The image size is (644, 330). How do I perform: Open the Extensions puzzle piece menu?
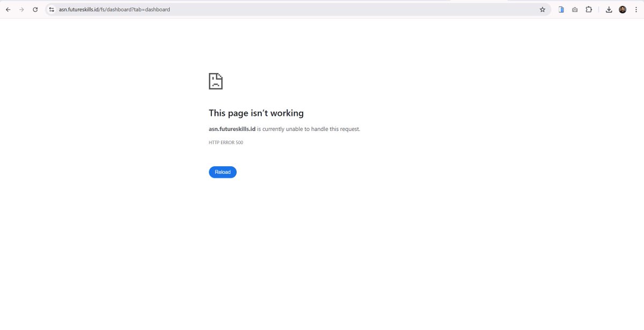(589, 10)
